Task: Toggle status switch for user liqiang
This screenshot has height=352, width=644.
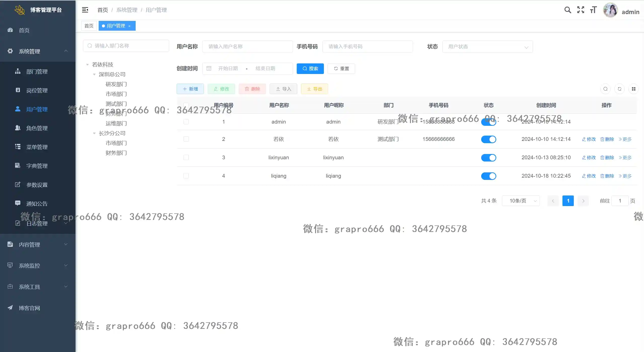Action: pyautogui.click(x=488, y=176)
